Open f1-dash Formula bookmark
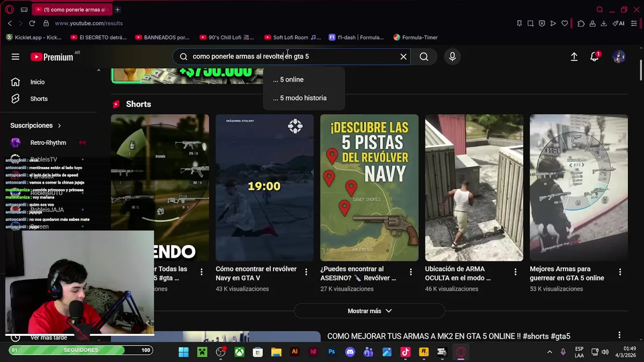644x362 pixels. (356, 37)
